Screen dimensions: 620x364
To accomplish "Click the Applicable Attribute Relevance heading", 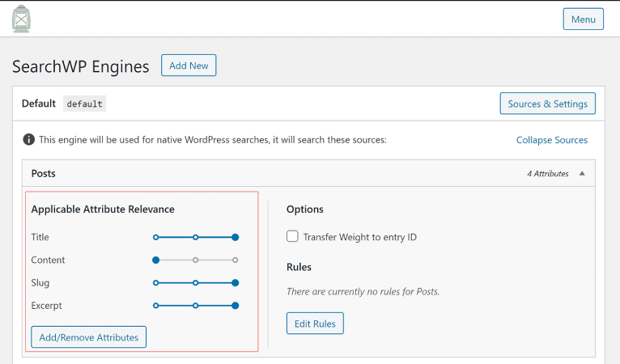I will pyautogui.click(x=103, y=209).
